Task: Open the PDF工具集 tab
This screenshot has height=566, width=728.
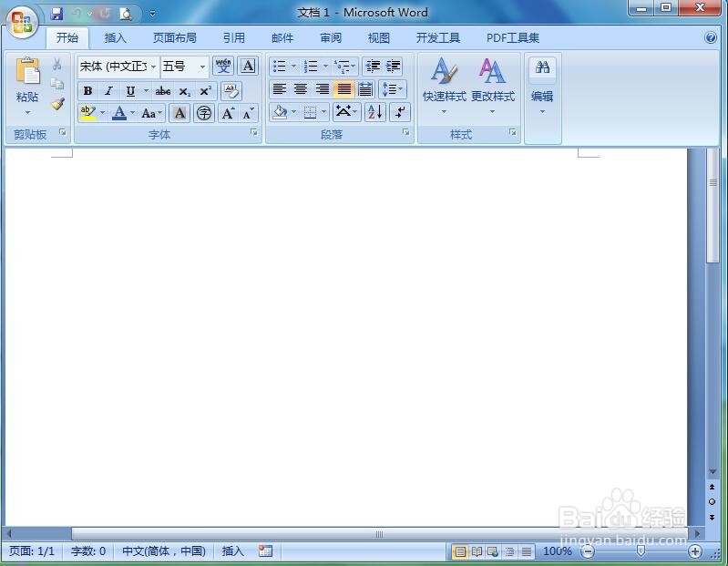Action: point(513,37)
